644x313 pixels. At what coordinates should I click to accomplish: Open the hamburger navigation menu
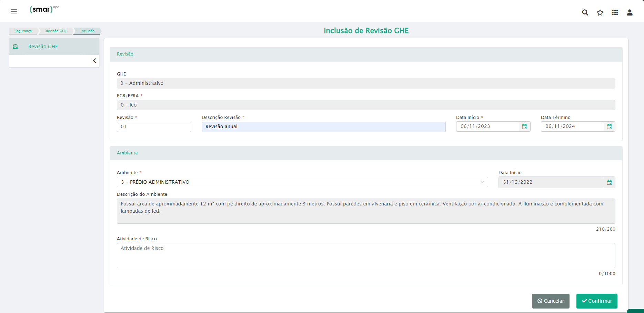coord(14,11)
